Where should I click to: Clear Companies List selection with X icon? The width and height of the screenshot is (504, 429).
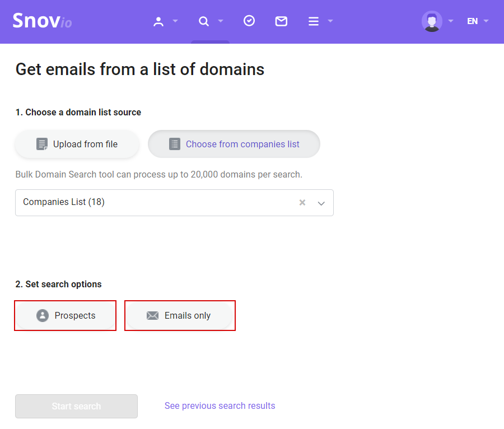(x=302, y=202)
